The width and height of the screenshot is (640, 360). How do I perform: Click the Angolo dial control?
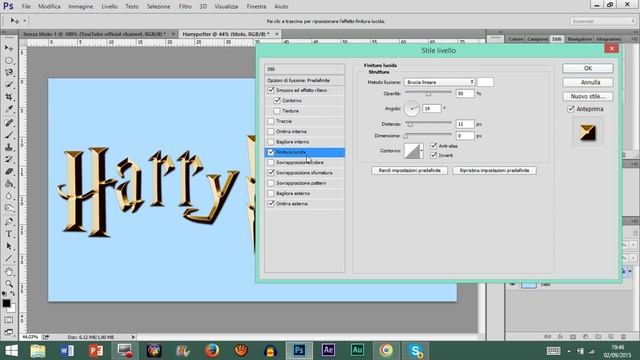pyautogui.click(x=412, y=109)
